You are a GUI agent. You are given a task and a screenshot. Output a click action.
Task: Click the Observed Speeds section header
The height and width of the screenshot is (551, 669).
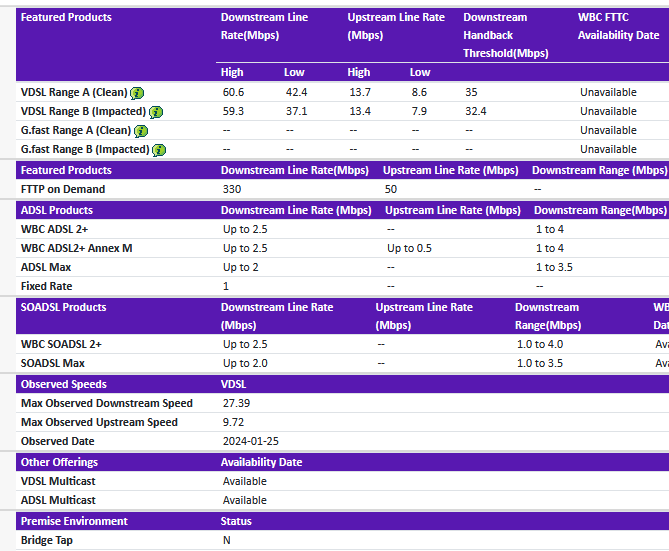64,384
